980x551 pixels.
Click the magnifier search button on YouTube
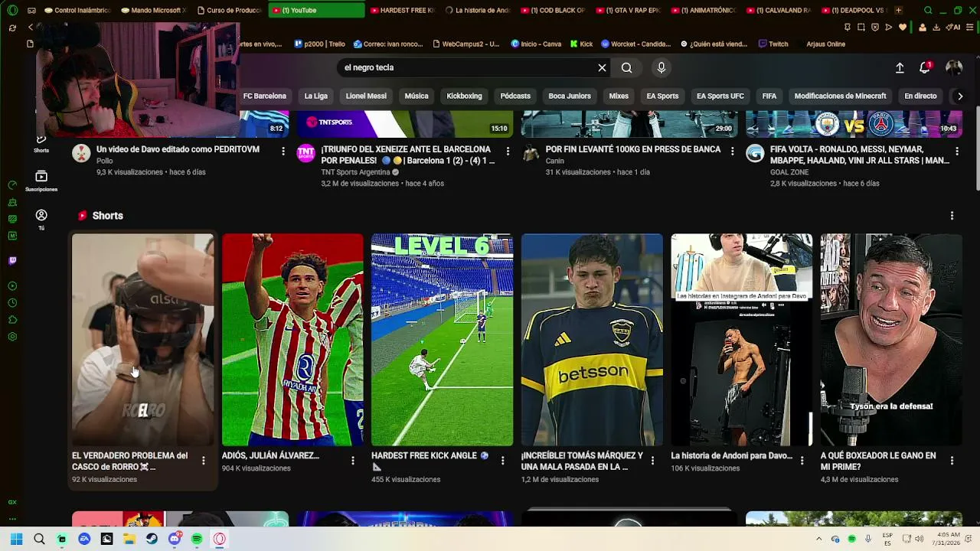click(x=627, y=67)
